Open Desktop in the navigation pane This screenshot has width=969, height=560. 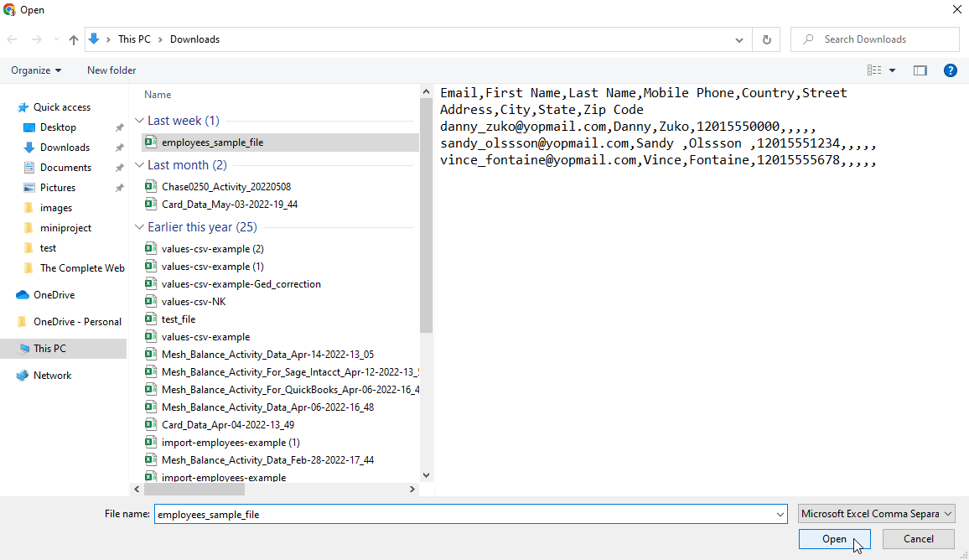[x=58, y=127]
